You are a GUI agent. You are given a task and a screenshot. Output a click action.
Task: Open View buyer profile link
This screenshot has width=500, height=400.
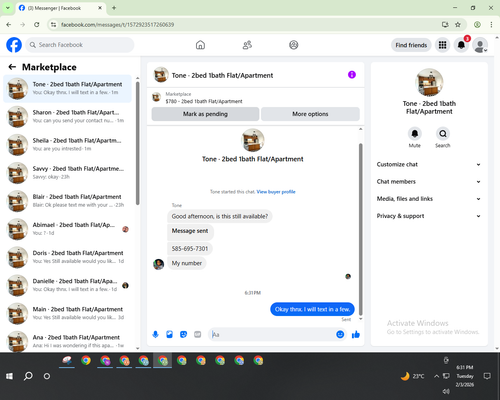pos(276,192)
